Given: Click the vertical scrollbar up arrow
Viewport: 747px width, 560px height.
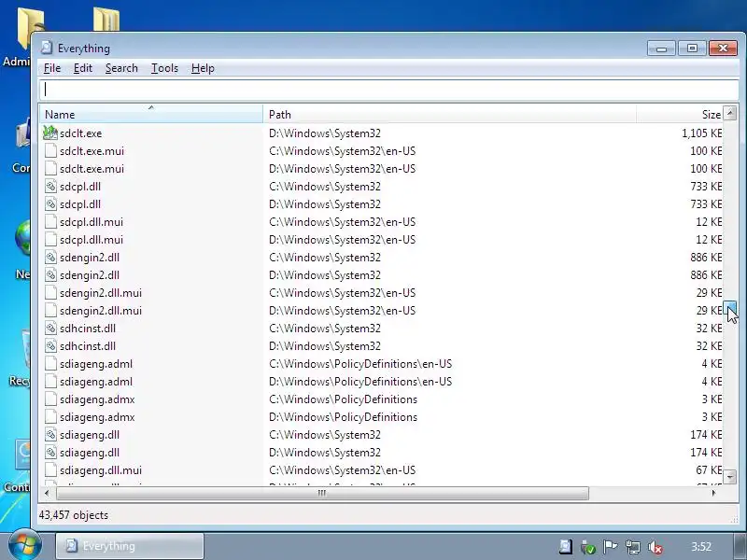Looking at the screenshot, I should (x=730, y=113).
